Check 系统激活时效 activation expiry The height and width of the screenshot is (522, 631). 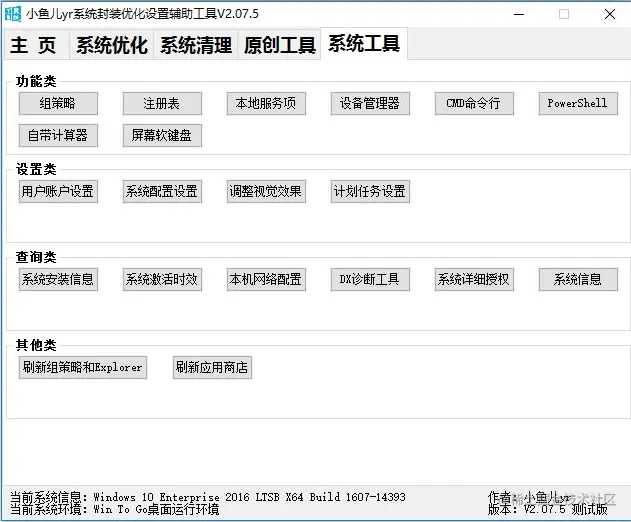[162, 279]
